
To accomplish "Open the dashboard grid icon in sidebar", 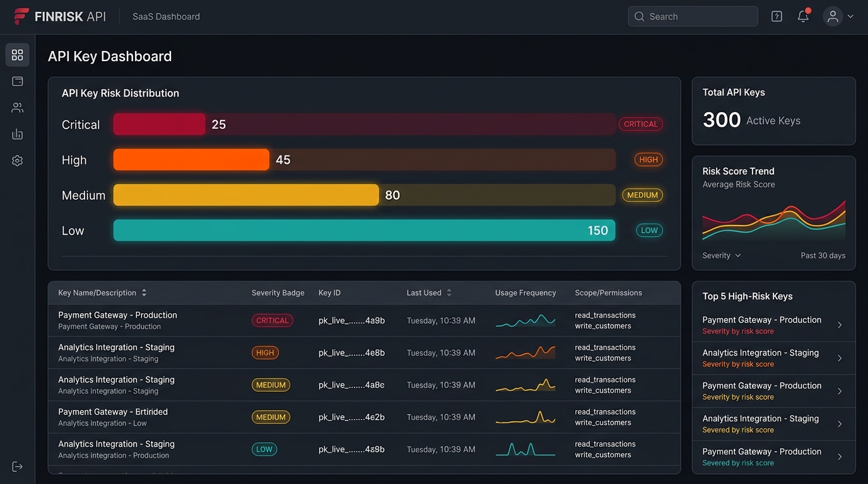I will click(18, 55).
